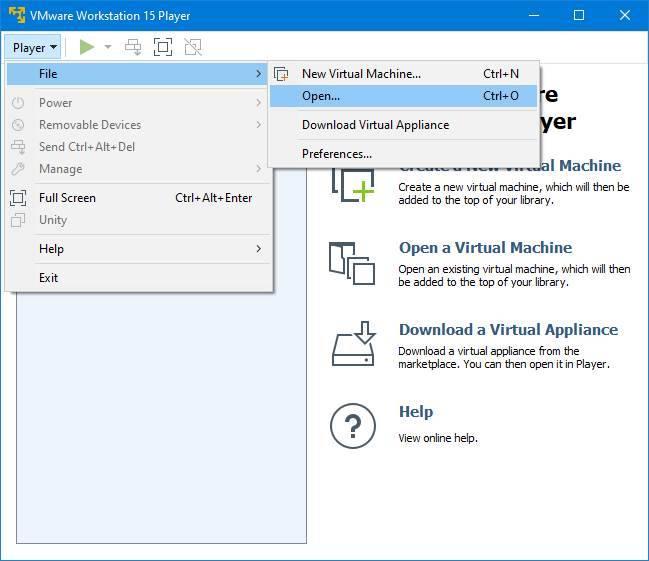The height and width of the screenshot is (561, 649).
Task: Expand the Help submenu chevron
Action: coord(259,249)
